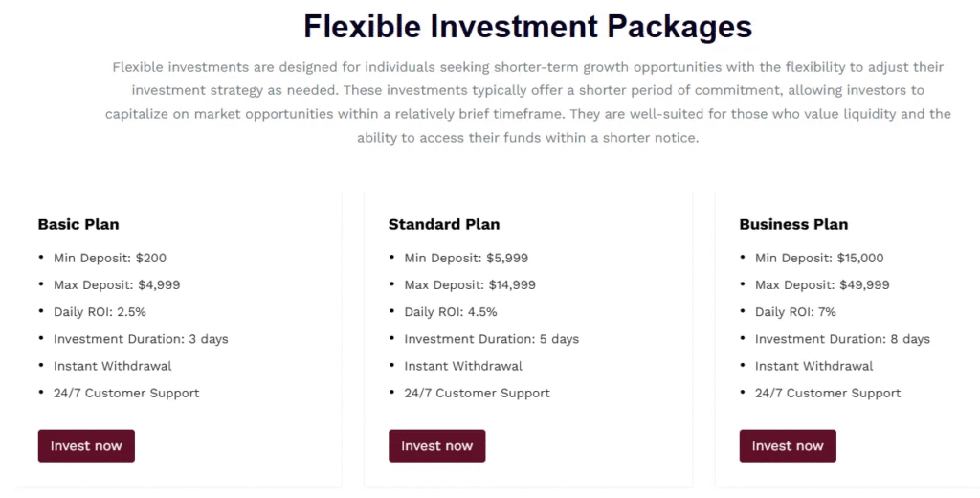980x498 pixels.
Task: Select Investment Duration: 5 days item
Action: pyautogui.click(x=492, y=339)
